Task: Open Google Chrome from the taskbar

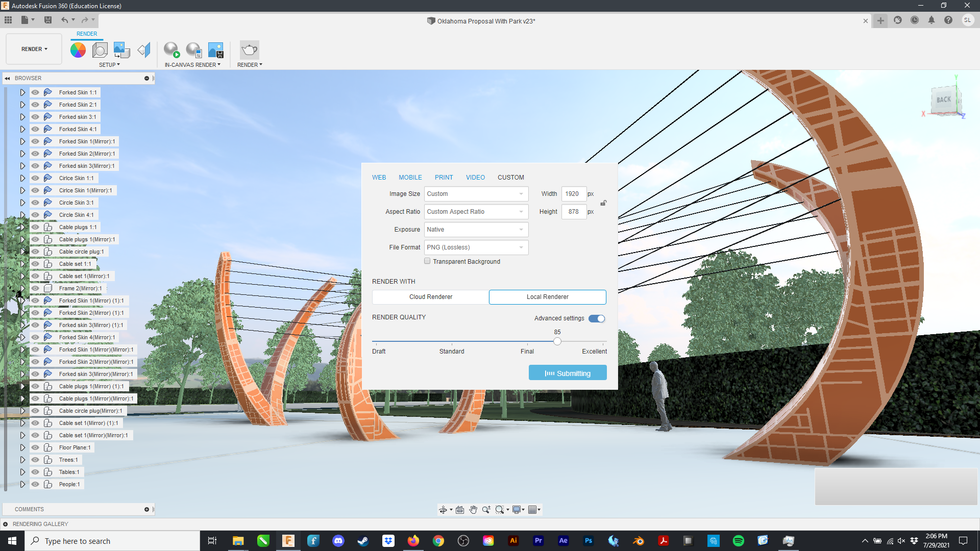Action: pos(438,541)
